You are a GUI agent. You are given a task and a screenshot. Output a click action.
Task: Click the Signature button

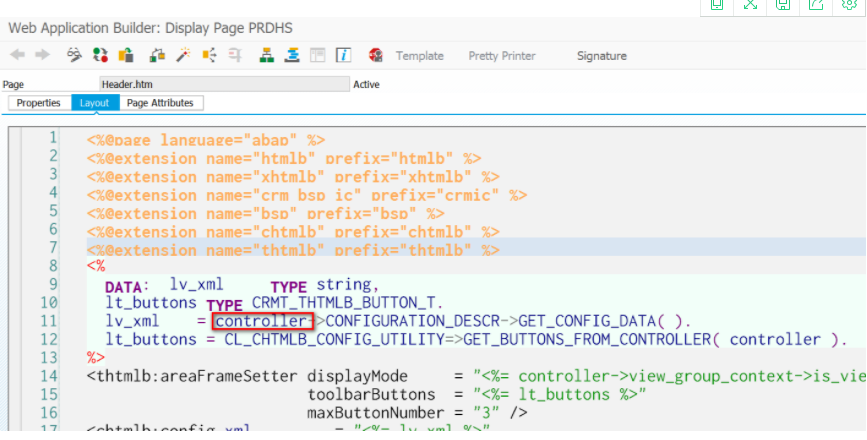[x=602, y=56]
